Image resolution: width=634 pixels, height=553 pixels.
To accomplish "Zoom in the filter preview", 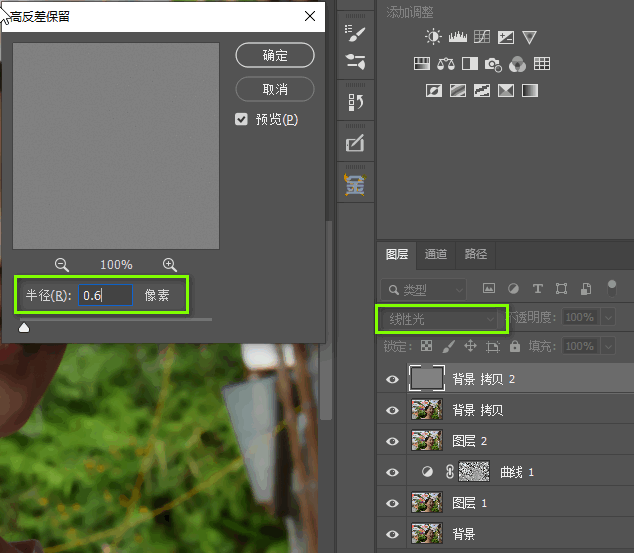I will pyautogui.click(x=169, y=265).
